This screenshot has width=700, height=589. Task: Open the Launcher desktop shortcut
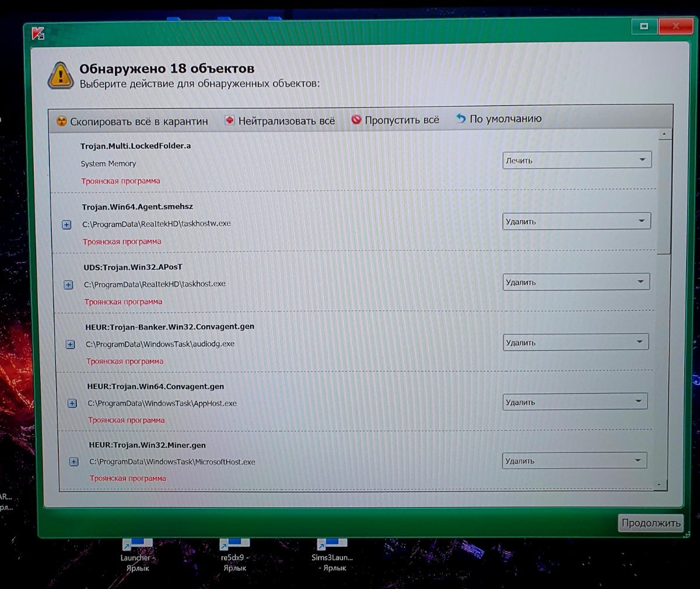tap(137, 555)
